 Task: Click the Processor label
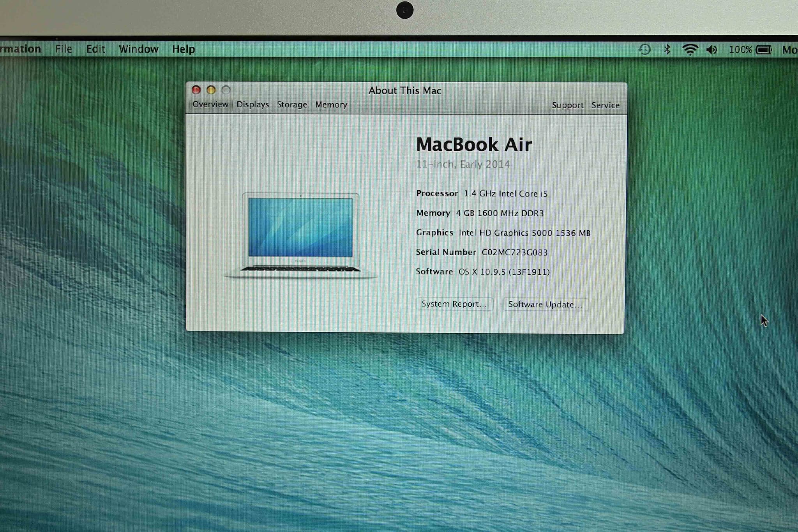[437, 193]
